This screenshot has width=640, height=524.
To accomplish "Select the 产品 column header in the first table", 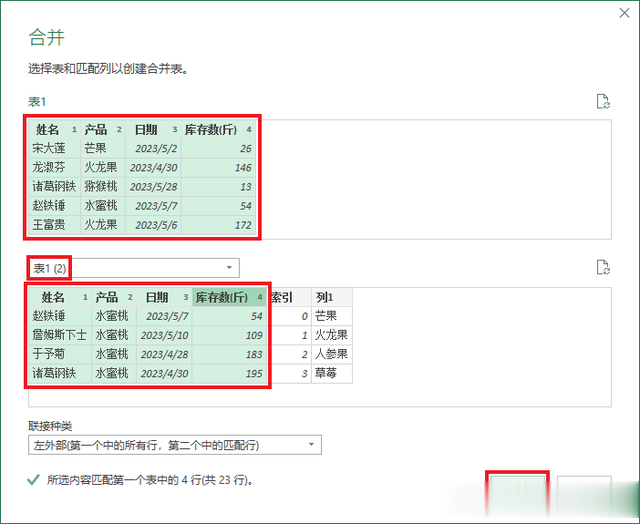I will [x=103, y=130].
